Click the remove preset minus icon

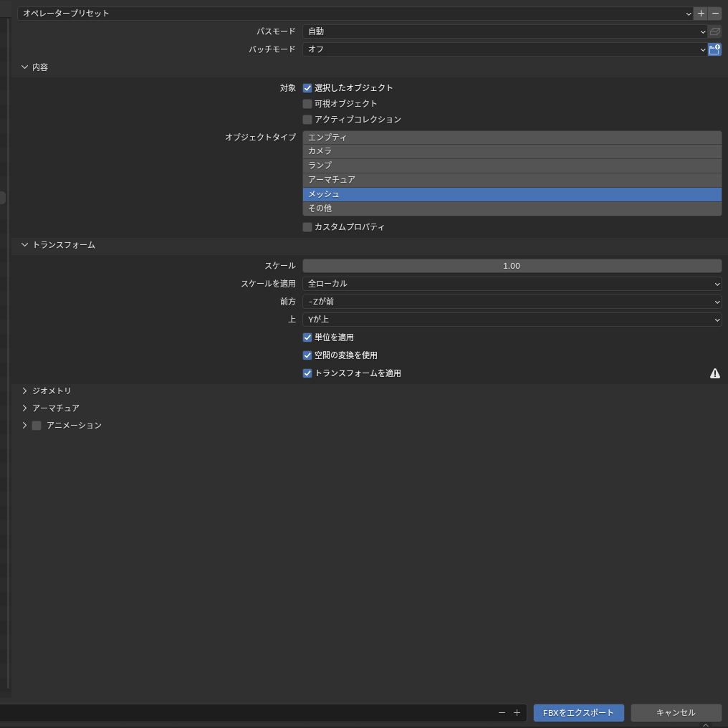tap(715, 13)
